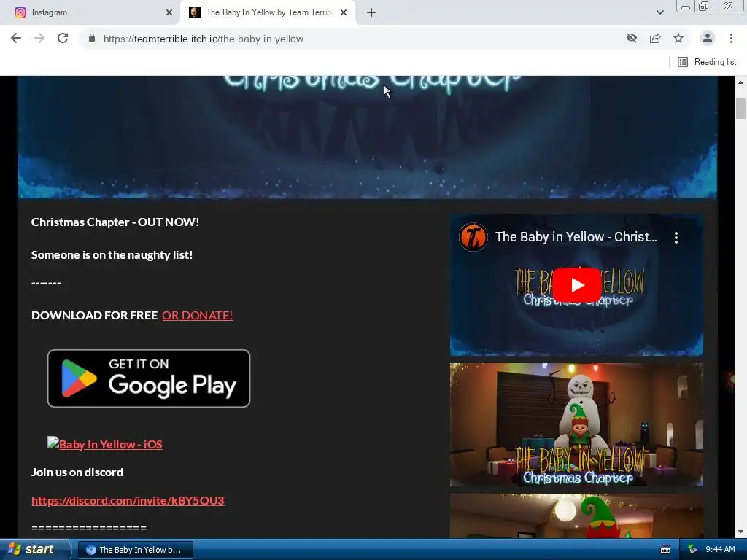Click the 9:44 AM taskbar clock
The image size is (747, 560).
(720, 550)
